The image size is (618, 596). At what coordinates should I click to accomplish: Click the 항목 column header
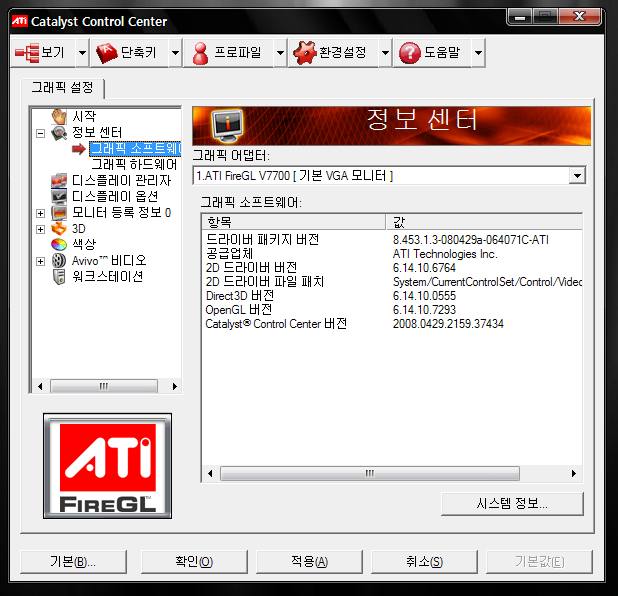[x=293, y=222]
